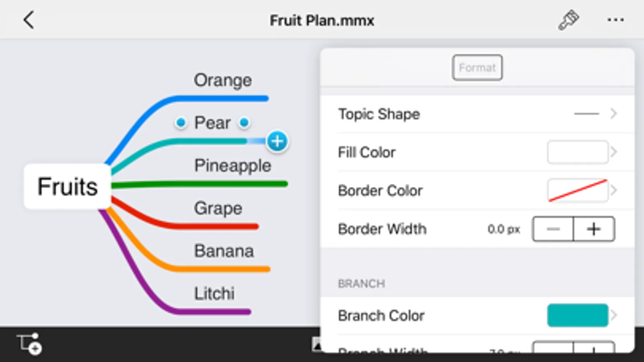644x362 pixels.
Task: Select the Litchi topic
Action: click(x=214, y=293)
